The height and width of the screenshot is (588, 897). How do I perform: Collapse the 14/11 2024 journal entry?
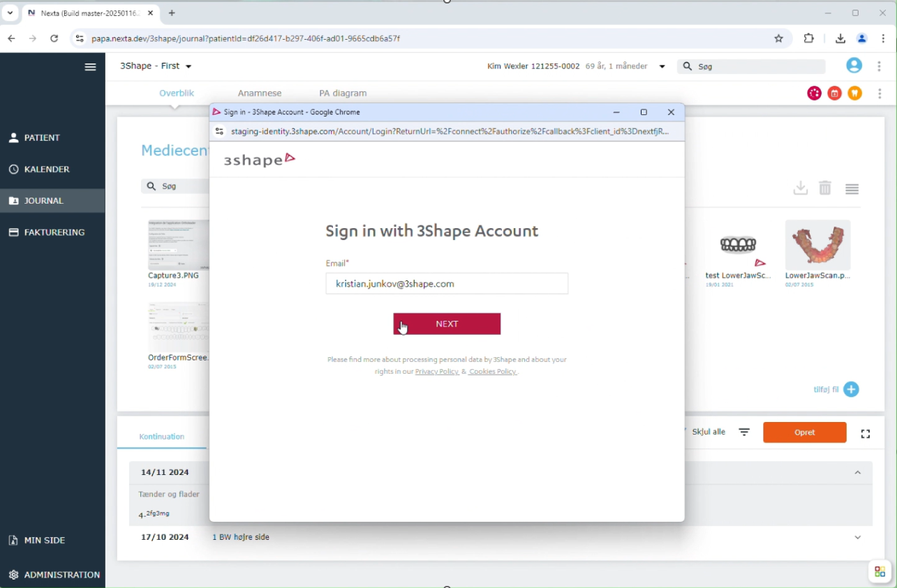pos(858,473)
